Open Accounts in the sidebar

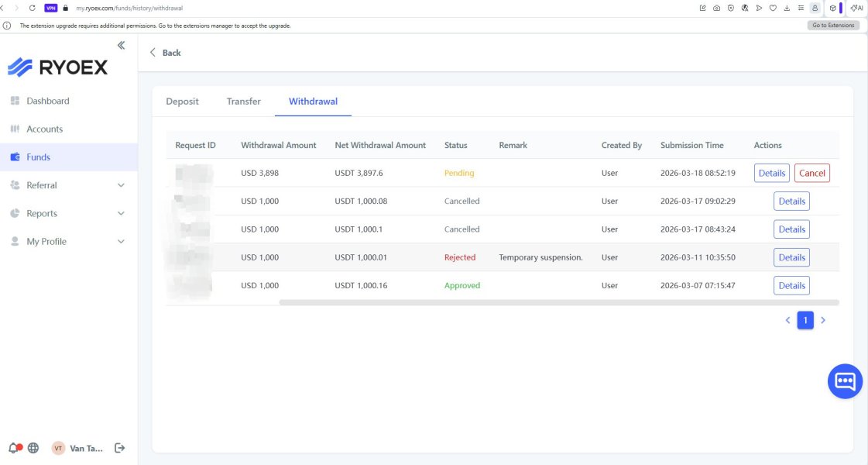[x=44, y=129]
